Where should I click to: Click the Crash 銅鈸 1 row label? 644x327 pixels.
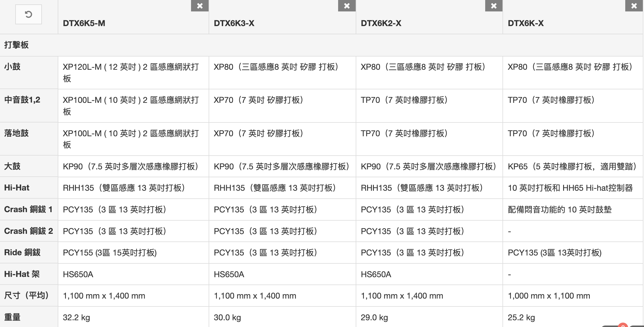coord(28,209)
